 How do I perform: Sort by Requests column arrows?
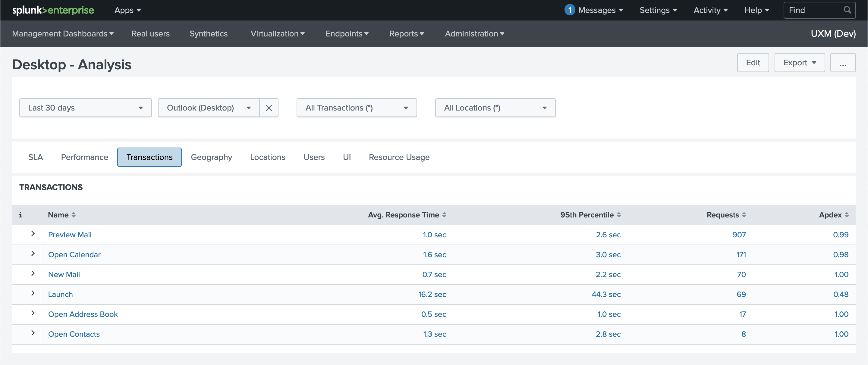[x=744, y=215]
